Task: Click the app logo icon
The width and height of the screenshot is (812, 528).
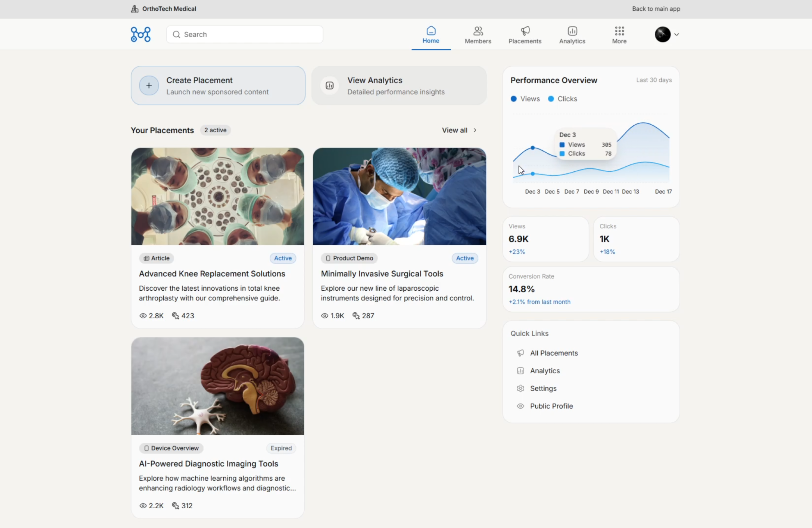Action: pyautogui.click(x=141, y=34)
